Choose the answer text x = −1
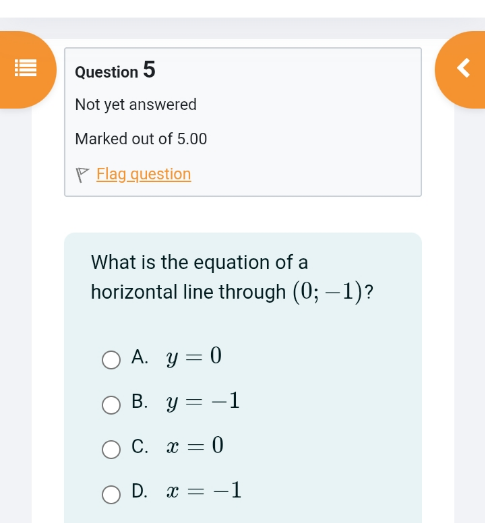Screen dimensions: 485x523 click(x=204, y=491)
